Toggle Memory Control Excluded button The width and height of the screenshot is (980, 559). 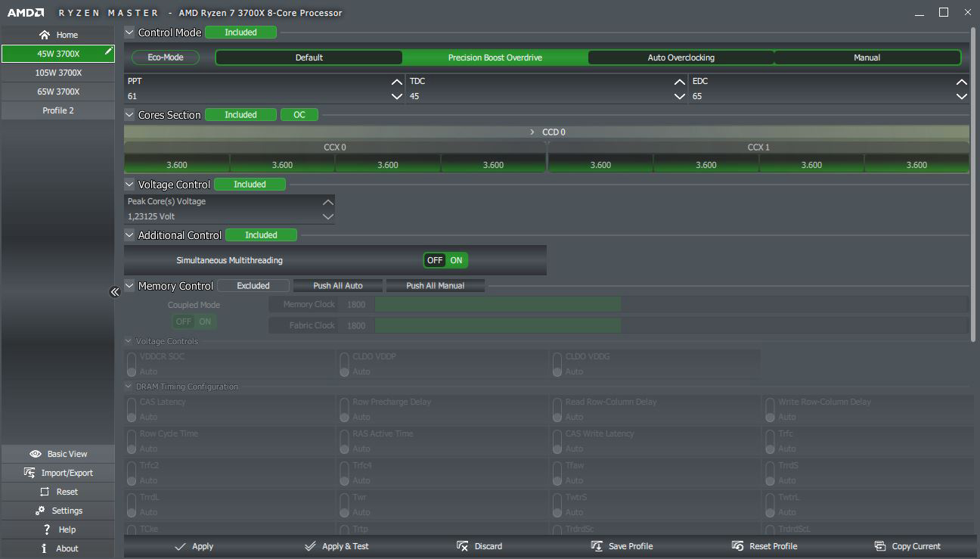(x=253, y=286)
